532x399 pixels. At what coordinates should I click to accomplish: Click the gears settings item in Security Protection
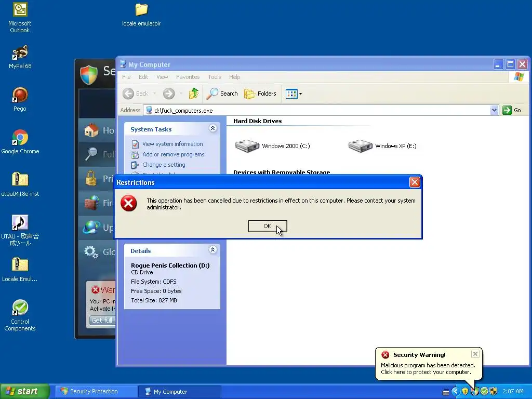tap(98, 252)
